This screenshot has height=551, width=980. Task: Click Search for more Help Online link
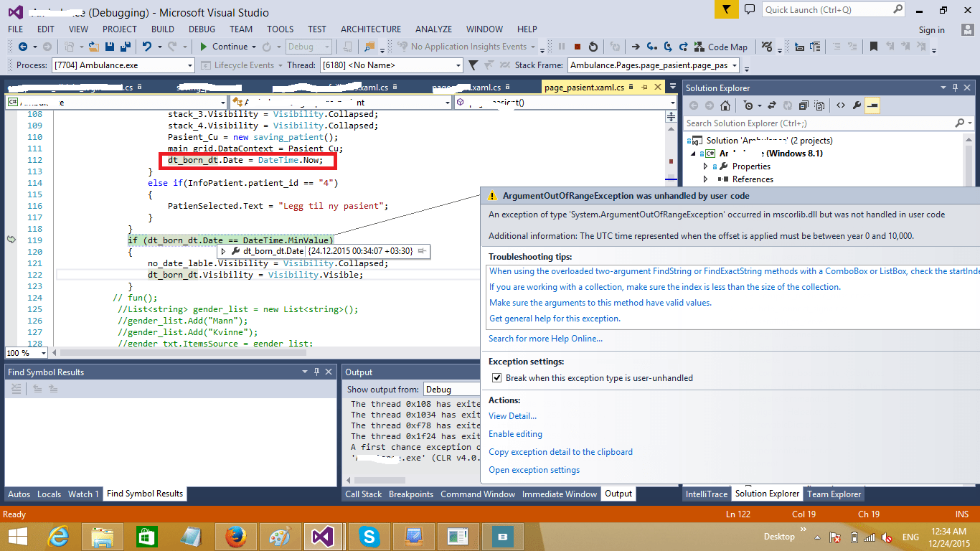545,339
